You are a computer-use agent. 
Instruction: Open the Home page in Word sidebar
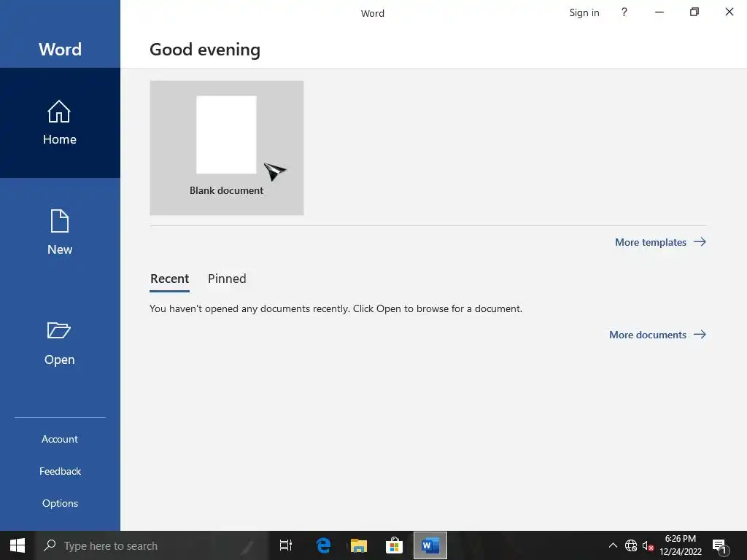[60, 122]
